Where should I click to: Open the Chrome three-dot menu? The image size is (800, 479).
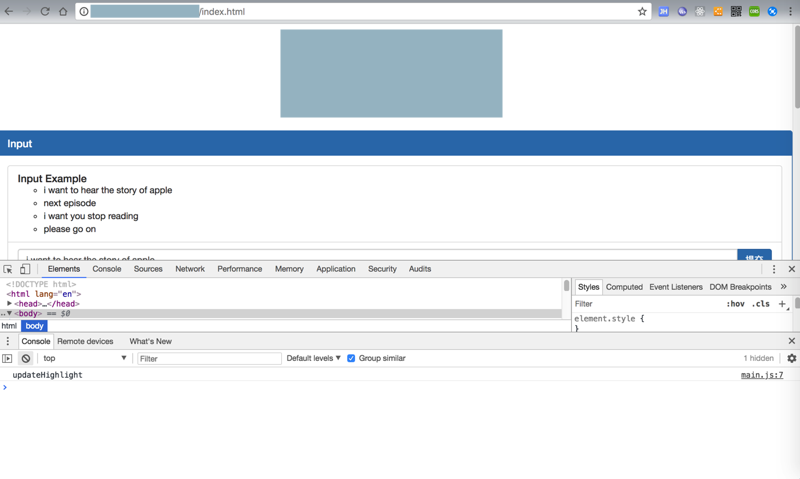(790, 11)
